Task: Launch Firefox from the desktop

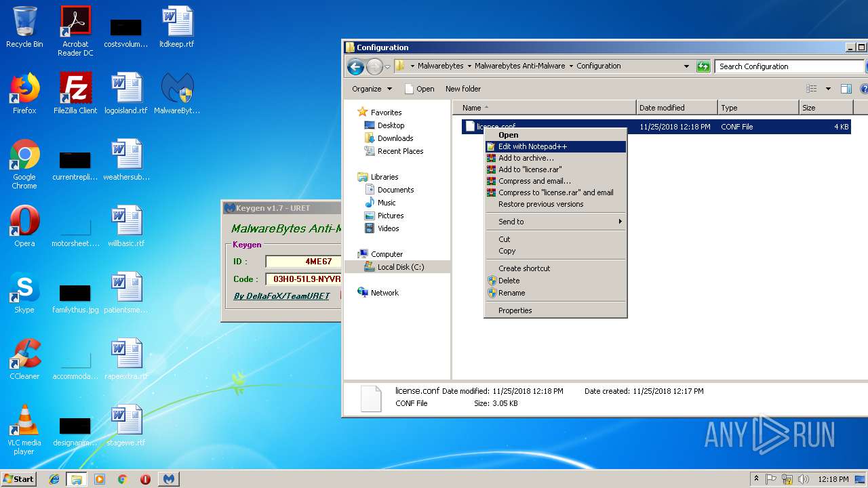Action: [24, 94]
